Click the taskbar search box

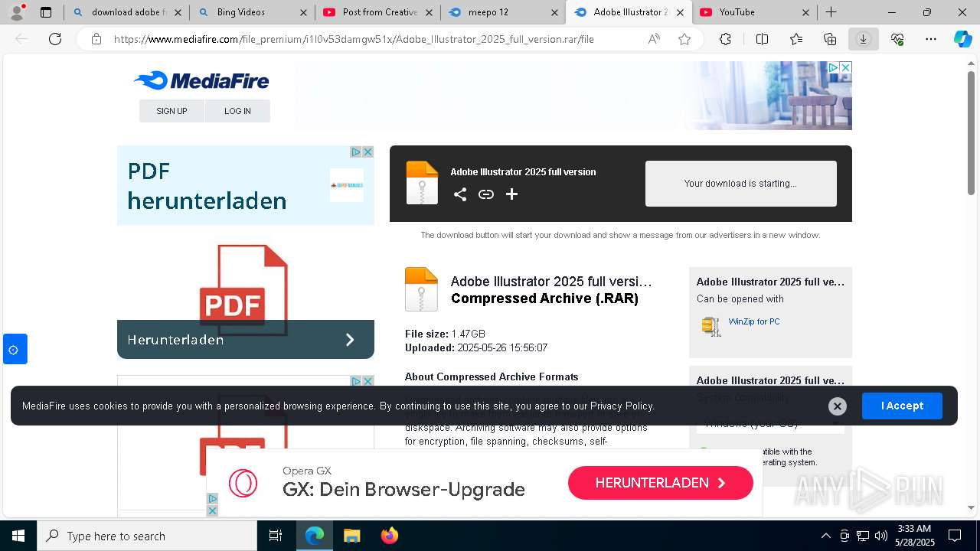click(x=147, y=536)
